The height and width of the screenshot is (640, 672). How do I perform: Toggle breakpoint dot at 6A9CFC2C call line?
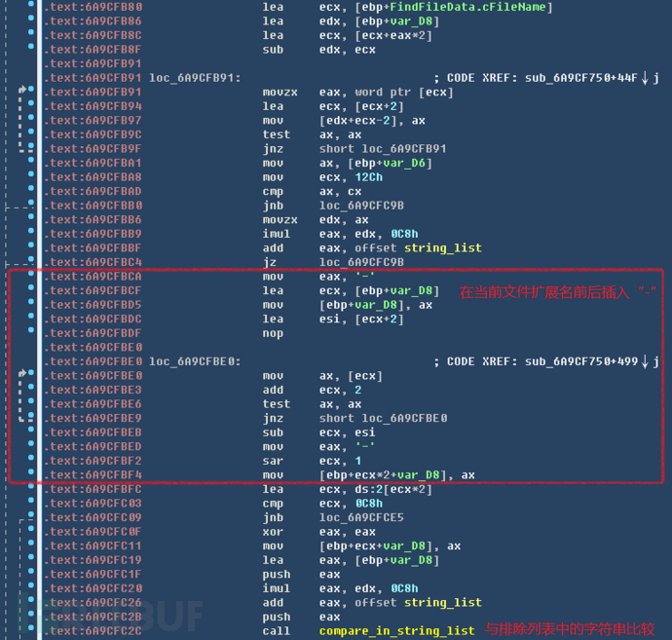(x=31, y=628)
